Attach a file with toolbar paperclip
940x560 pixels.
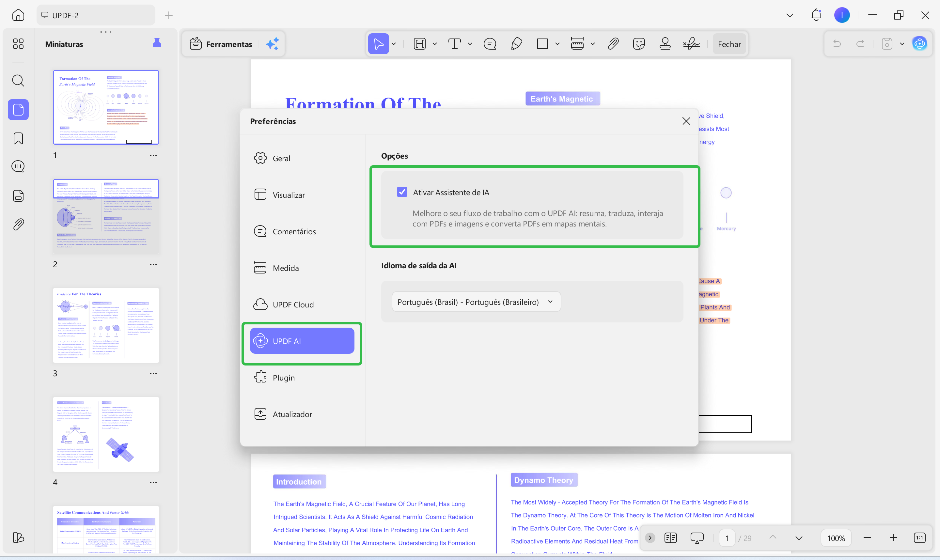click(613, 44)
